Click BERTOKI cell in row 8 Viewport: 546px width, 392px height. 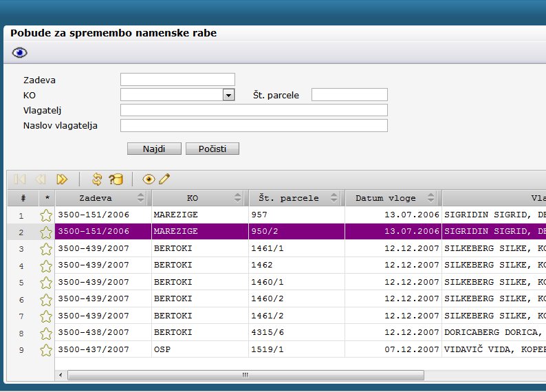pyautogui.click(x=200, y=332)
